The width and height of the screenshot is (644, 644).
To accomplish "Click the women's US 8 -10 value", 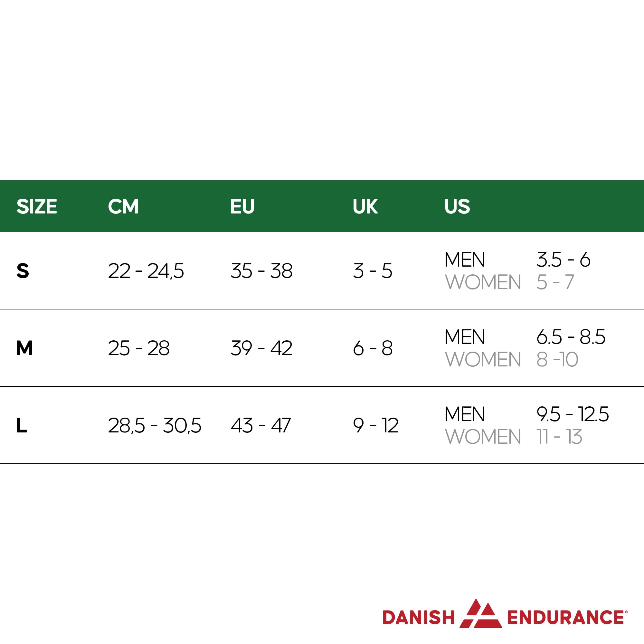I will coord(557,359).
